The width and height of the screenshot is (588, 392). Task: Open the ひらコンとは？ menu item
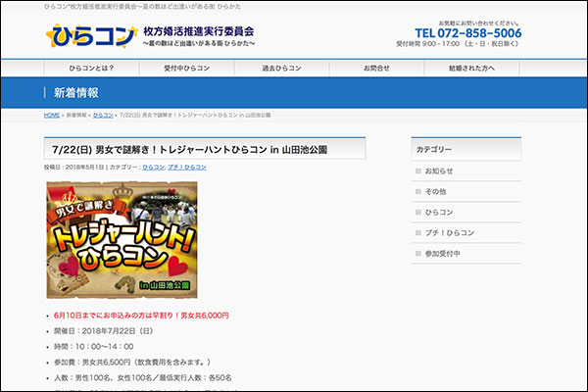point(94,69)
